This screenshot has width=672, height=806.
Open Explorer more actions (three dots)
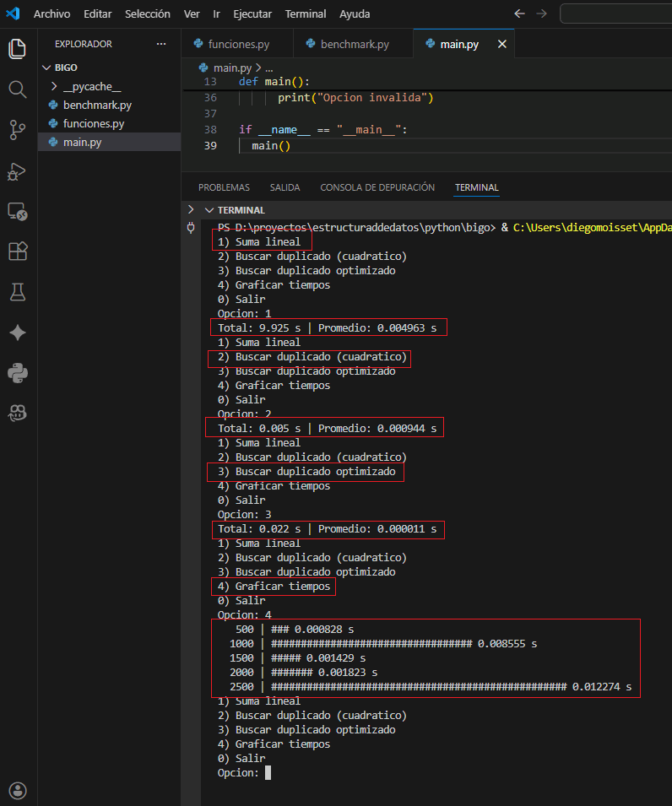click(x=161, y=44)
